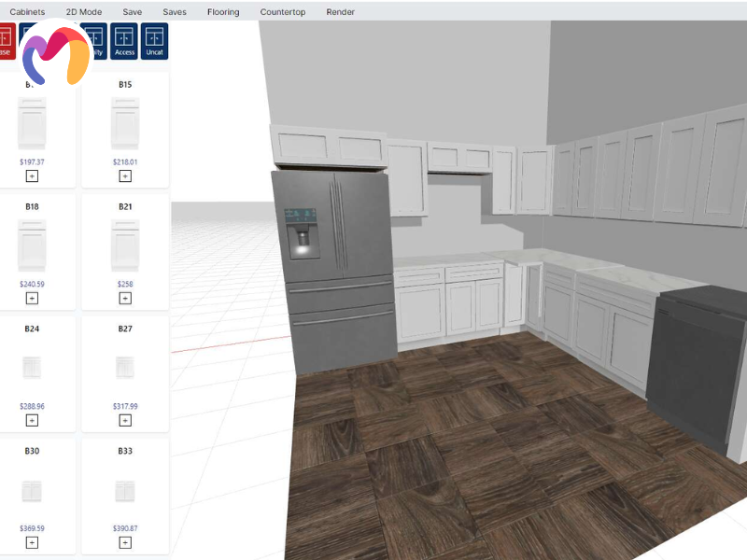Open the Cabinets menu
Viewport: 747px width, 560px height.
27,12
